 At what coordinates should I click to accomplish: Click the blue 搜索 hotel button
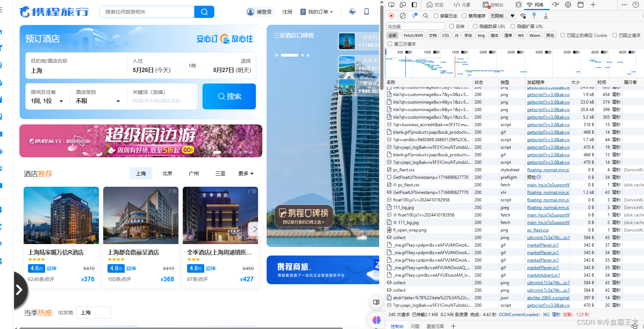pos(229,96)
